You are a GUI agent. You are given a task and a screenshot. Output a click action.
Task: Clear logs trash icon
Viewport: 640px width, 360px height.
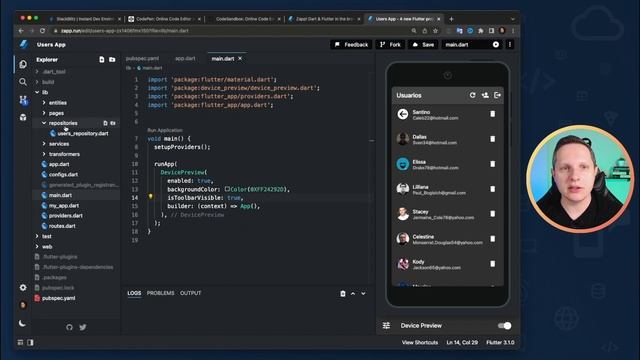pyautogui.click(x=343, y=293)
